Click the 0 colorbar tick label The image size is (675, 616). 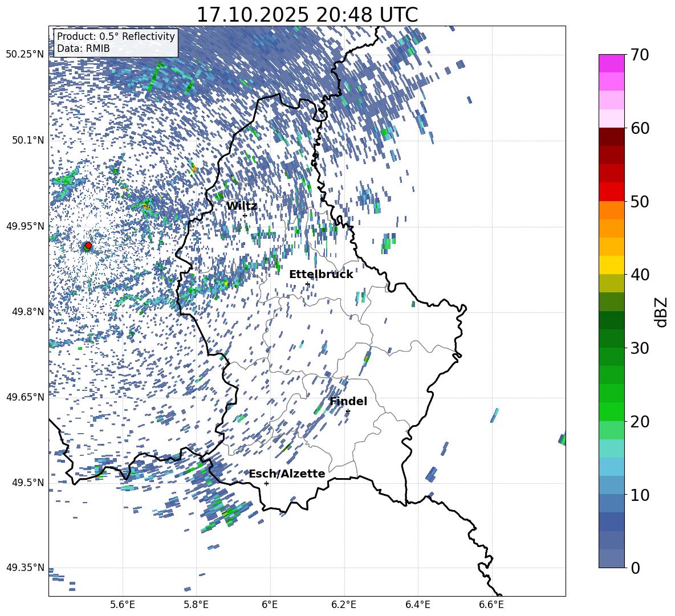(x=635, y=568)
